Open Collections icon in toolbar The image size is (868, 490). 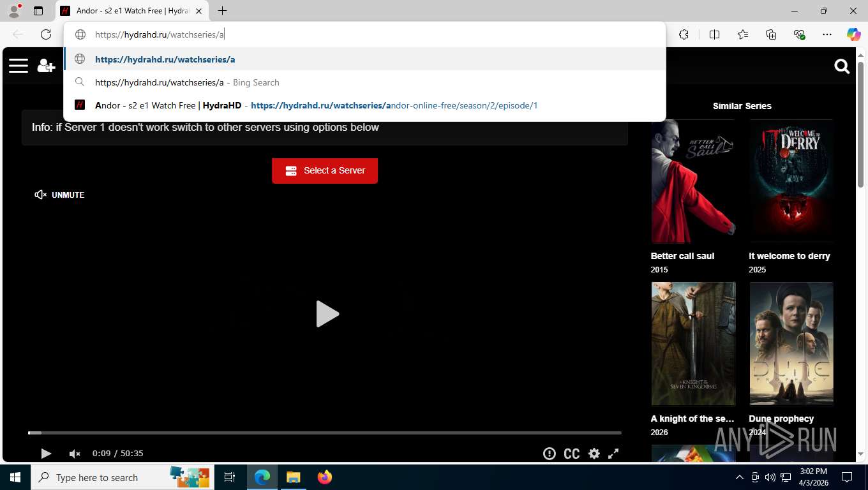pyautogui.click(x=771, y=34)
